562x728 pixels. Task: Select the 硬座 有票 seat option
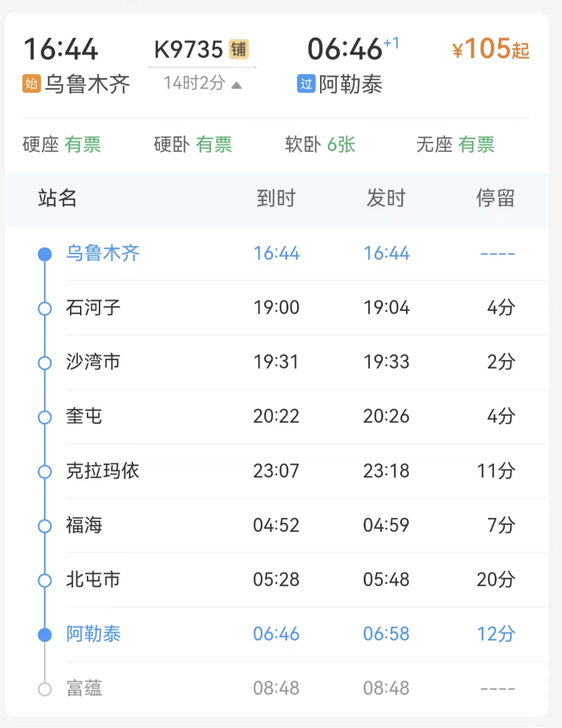tap(62, 145)
